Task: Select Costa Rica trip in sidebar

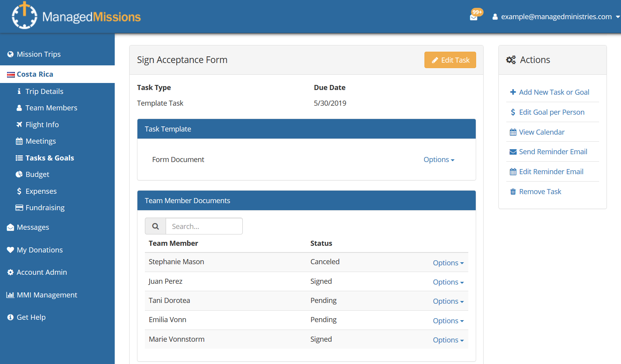Action: [35, 74]
